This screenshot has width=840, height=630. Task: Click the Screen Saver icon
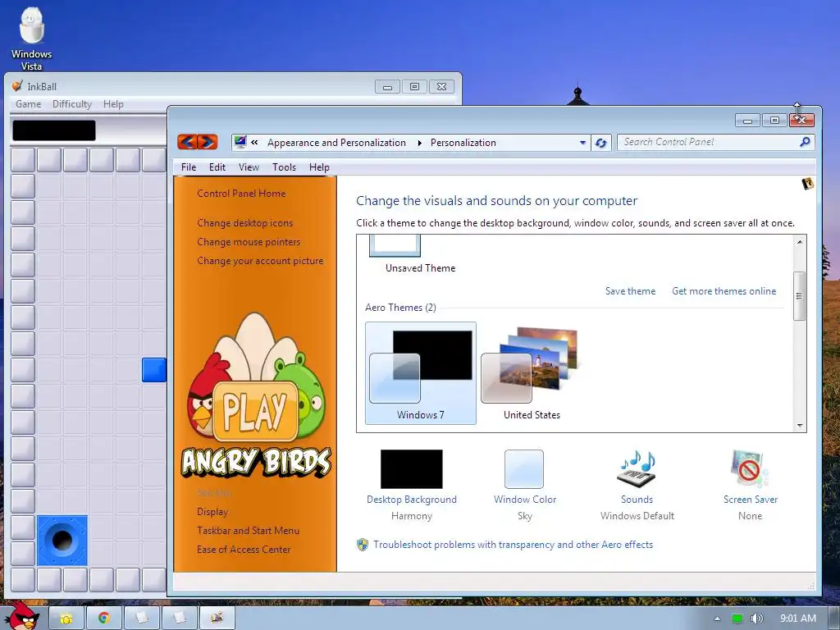tap(750, 468)
